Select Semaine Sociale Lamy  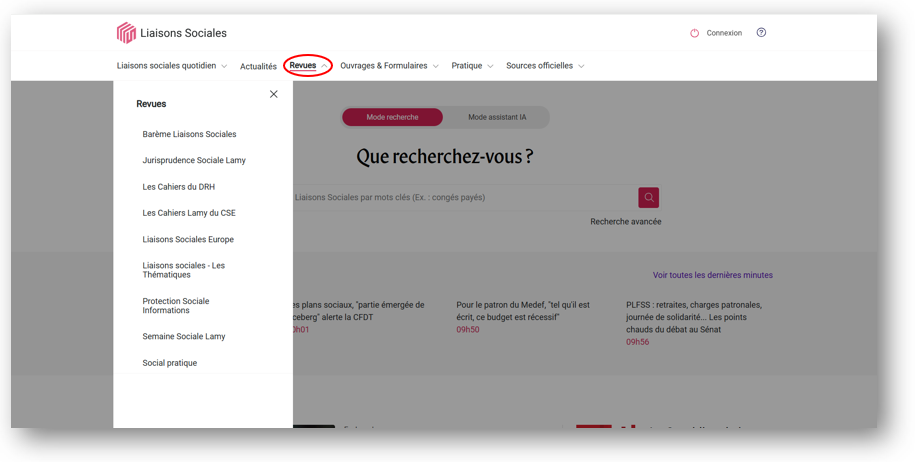click(x=184, y=337)
